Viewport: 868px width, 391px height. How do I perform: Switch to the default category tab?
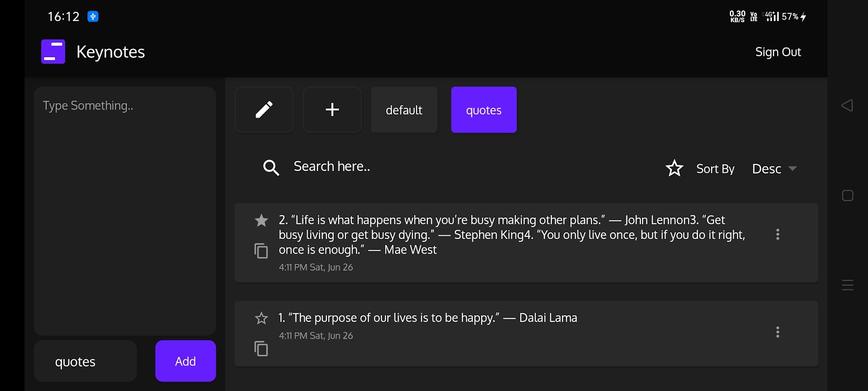click(x=404, y=110)
